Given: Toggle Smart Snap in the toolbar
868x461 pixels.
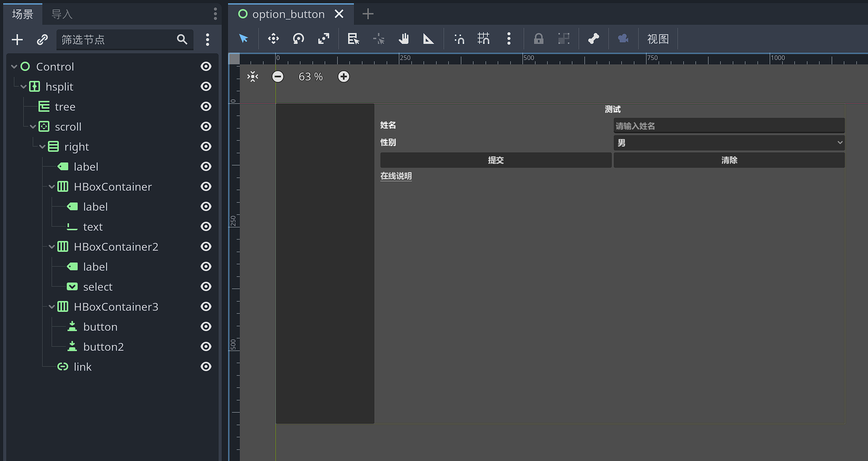Looking at the screenshot, I should pos(459,39).
